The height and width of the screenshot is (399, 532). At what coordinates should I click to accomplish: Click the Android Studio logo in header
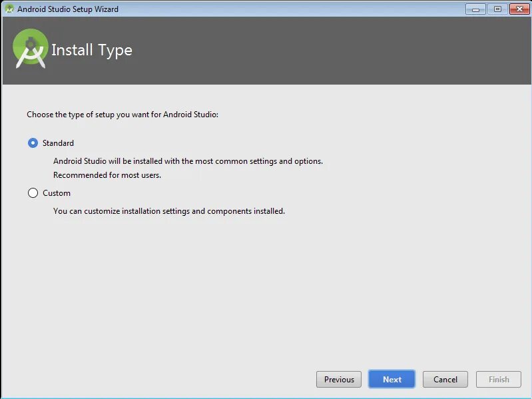30,49
